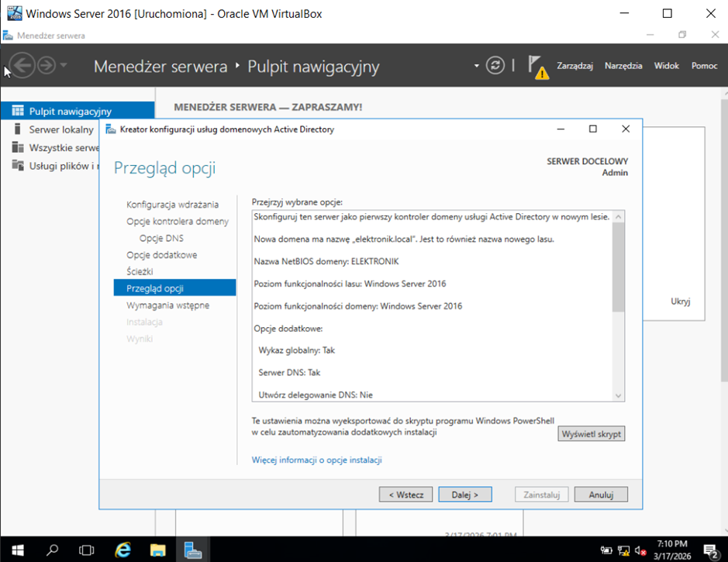Select Opcje kontrolera domeny wizard step
Screen dimensions: 728x562
point(178,221)
